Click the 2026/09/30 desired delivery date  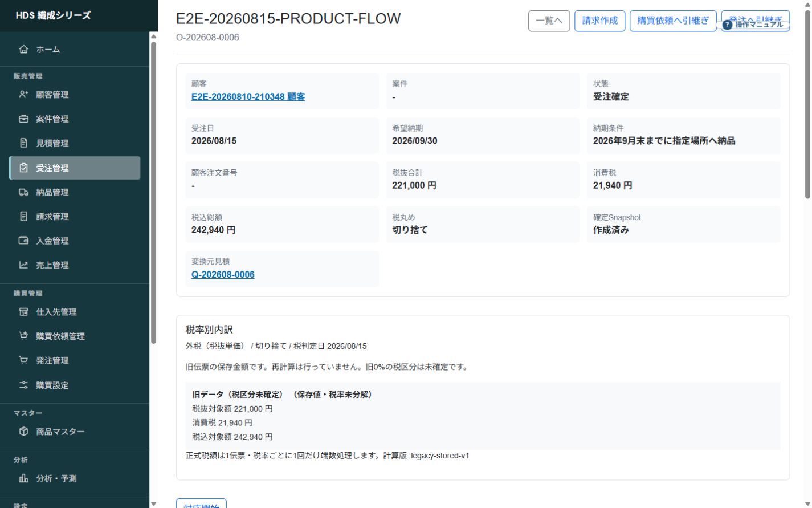[414, 141]
